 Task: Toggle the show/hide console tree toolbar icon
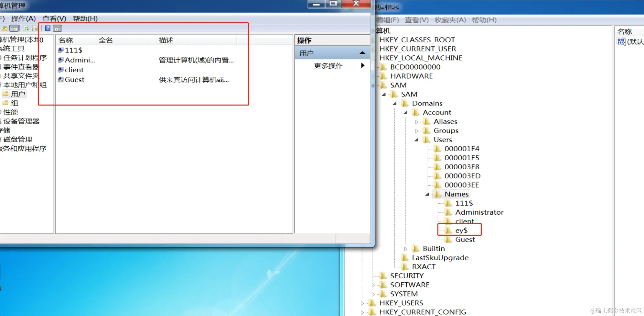pos(14,28)
